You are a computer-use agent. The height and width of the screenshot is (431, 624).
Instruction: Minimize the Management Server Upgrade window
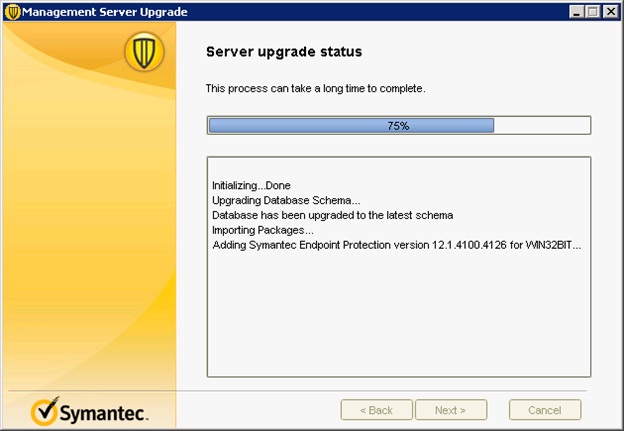[576, 12]
